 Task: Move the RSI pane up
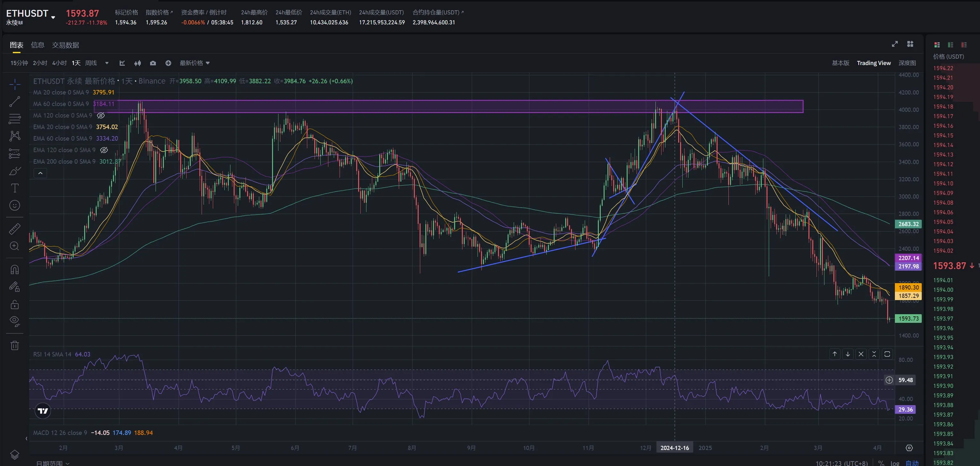point(835,354)
